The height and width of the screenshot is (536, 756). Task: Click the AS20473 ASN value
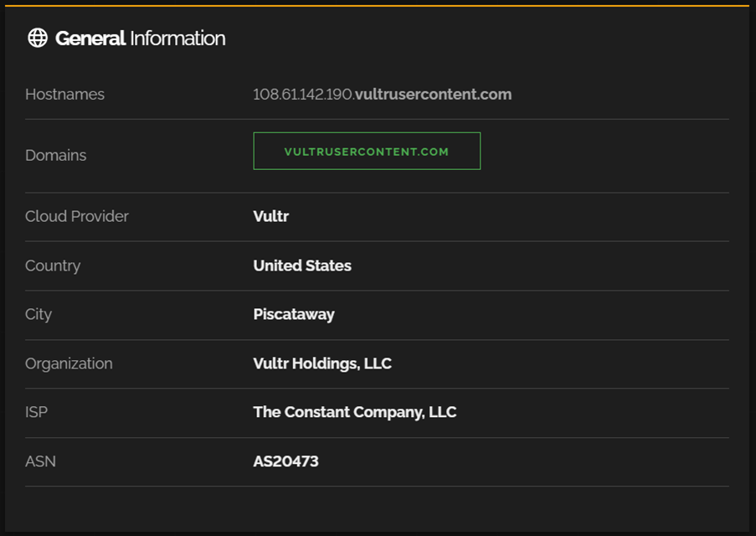point(285,461)
